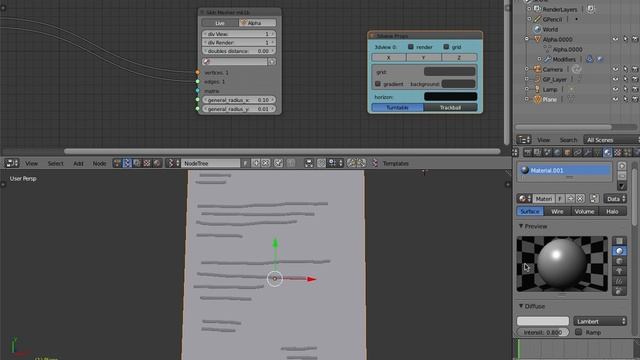The width and height of the screenshot is (640, 360).
Task: Toggle Z axis button in 3dview Props
Action: click(459, 58)
